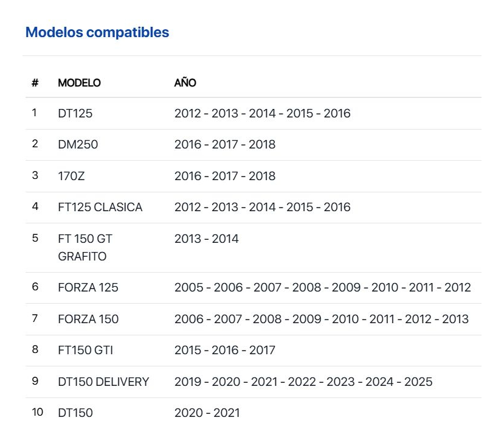Click the 2020 - 2021 years for DT150
The height and width of the screenshot is (437, 504).
click(207, 413)
